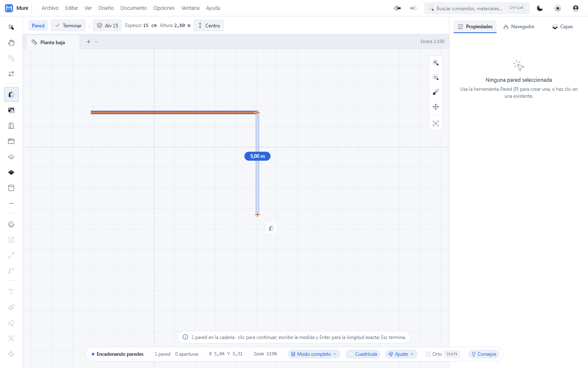The height and width of the screenshot is (368, 588).
Task: Choose the cylinder column tool
Action: (11, 188)
